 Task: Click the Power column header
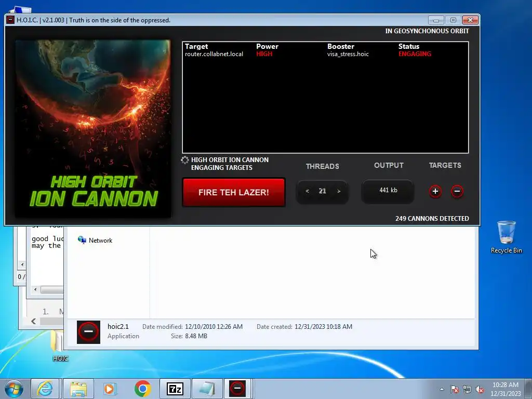click(x=267, y=46)
